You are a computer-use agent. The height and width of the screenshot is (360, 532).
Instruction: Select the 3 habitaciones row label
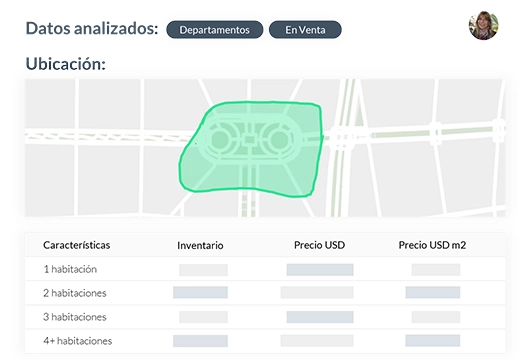(x=75, y=317)
